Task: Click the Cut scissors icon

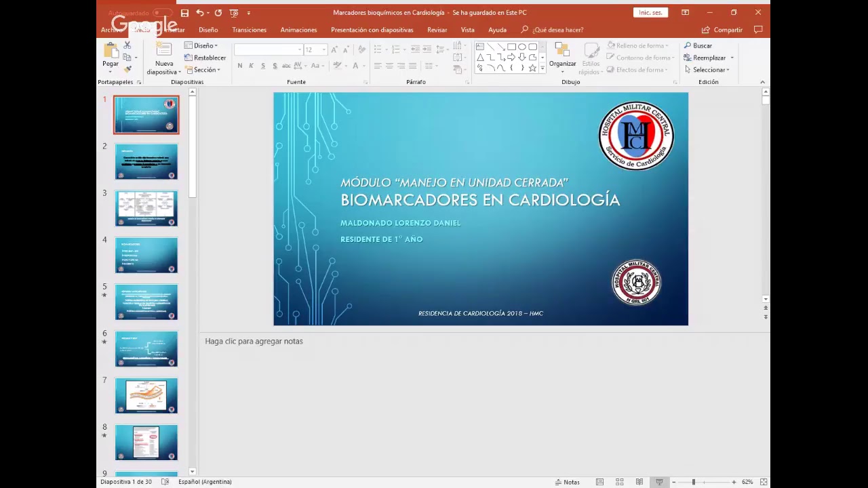Action: tap(127, 45)
